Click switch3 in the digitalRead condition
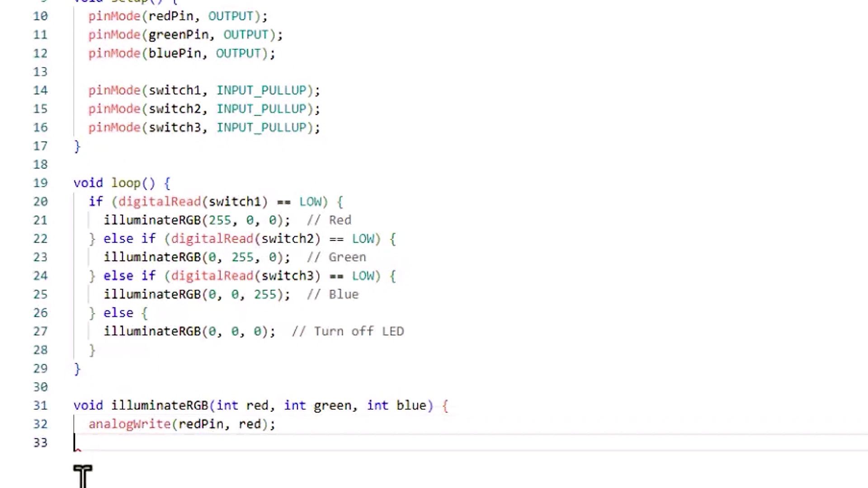This screenshot has width=868, height=488. [x=288, y=276]
